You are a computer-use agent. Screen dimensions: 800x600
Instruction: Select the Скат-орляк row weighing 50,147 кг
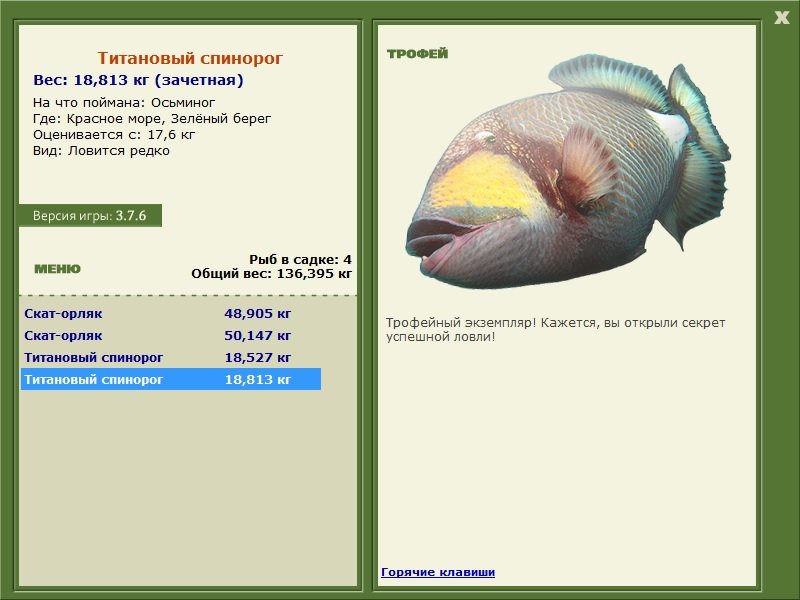point(171,335)
